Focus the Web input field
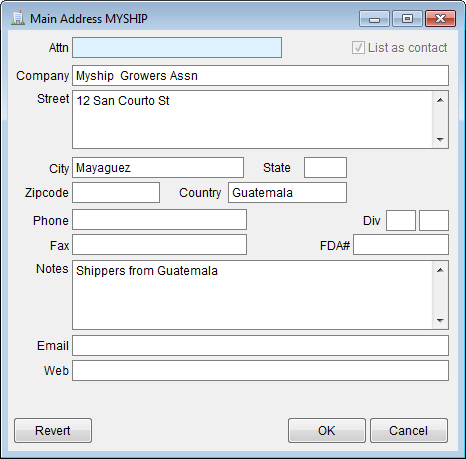The height and width of the screenshot is (459, 466). coord(260,371)
